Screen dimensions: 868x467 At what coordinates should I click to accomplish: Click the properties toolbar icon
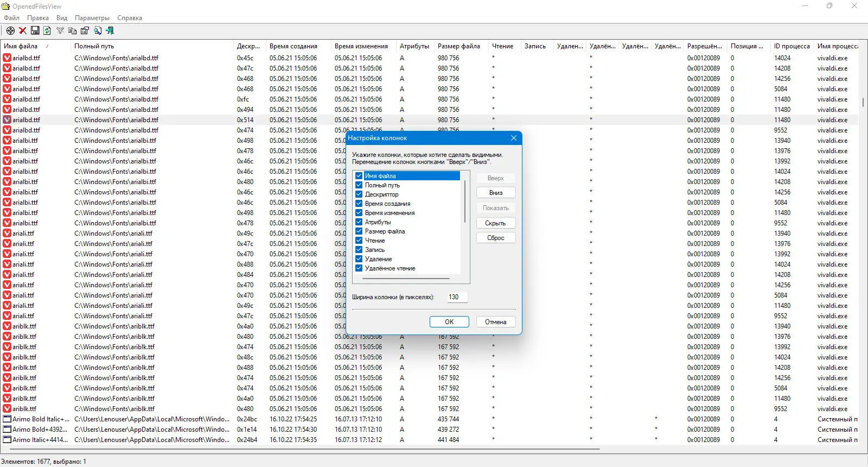(x=85, y=30)
